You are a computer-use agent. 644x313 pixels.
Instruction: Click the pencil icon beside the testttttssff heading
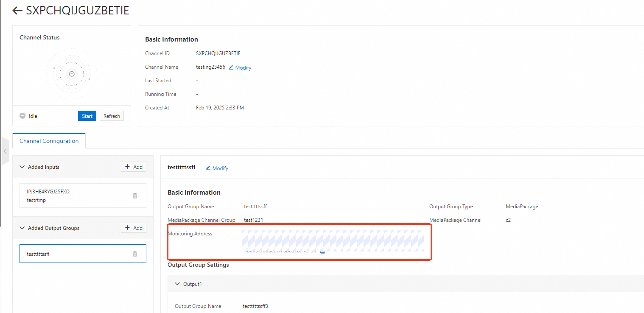pyautogui.click(x=208, y=168)
